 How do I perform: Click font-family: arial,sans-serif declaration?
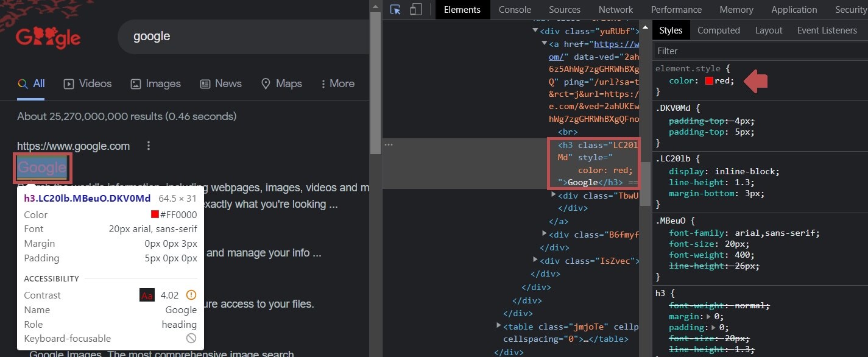744,233
